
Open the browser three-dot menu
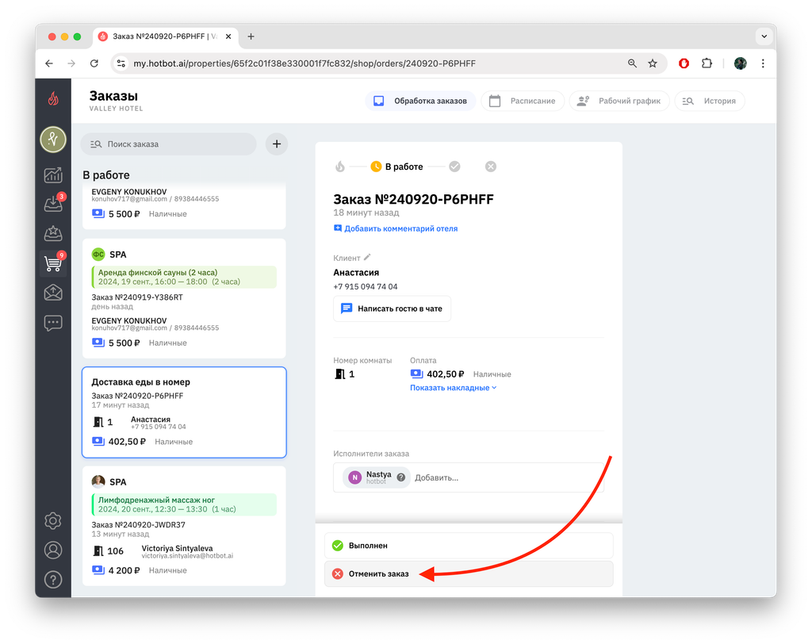tap(763, 63)
